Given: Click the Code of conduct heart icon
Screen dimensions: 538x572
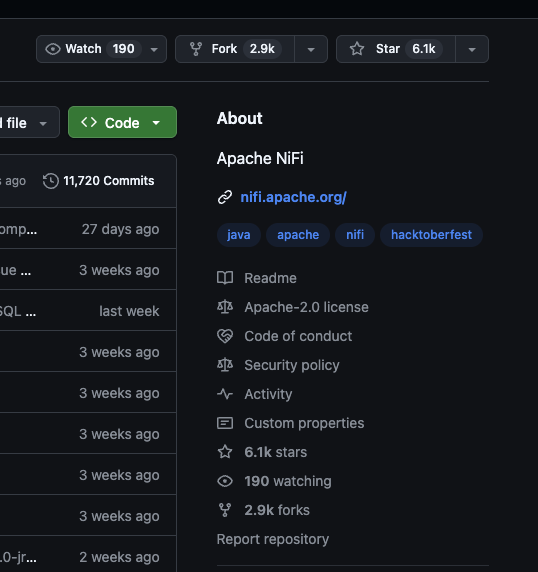Looking at the screenshot, I should (225, 336).
